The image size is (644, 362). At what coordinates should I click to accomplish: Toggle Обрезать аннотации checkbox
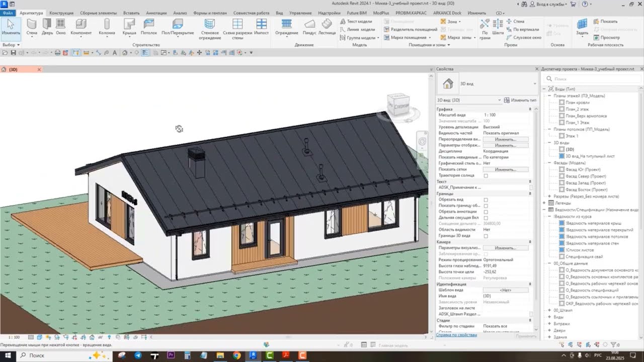[x=486, y=212]
